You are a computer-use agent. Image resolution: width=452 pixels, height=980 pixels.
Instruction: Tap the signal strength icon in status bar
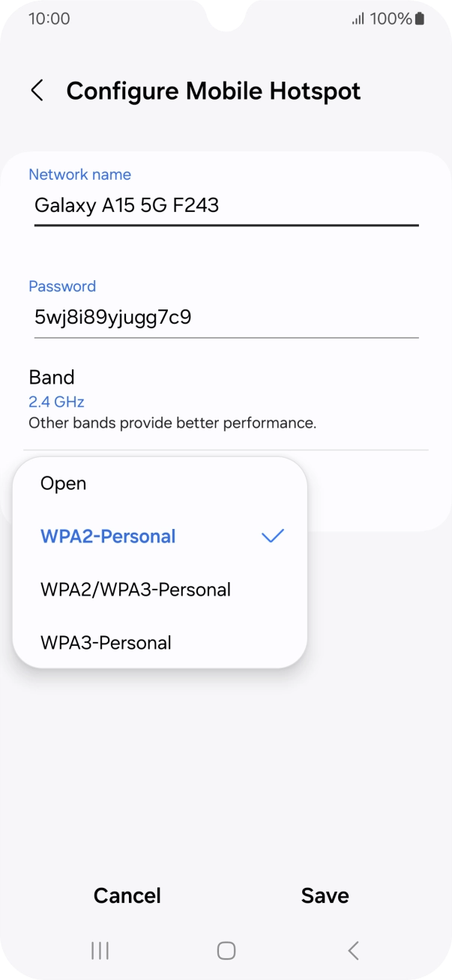click(x=358, y=18)
